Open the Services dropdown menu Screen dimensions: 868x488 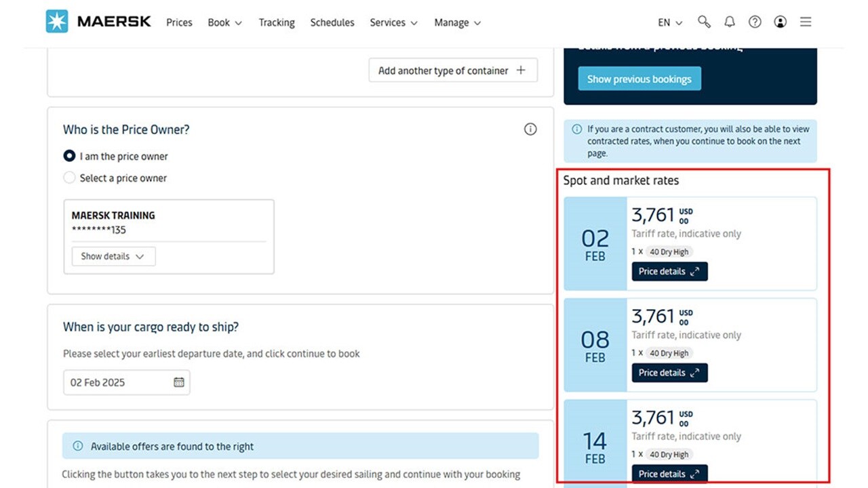pyautogui.click(x=393, y=22)
